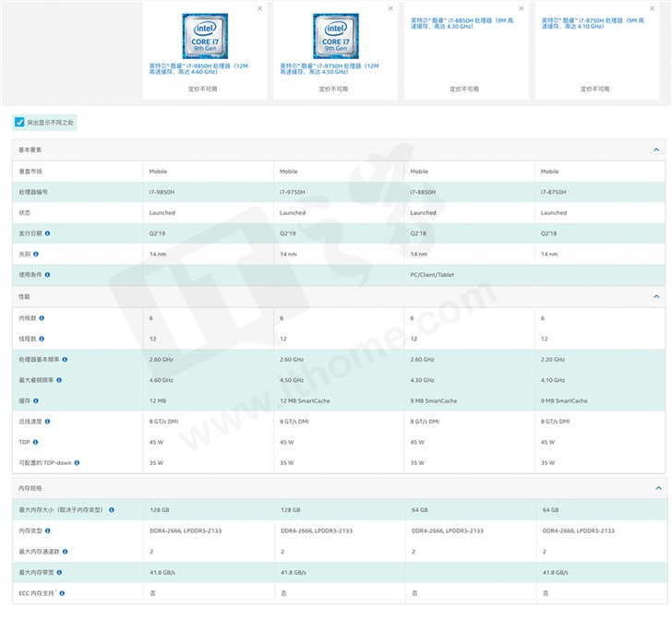
Task: Select the 2.20 GHz base frequency value
Action: coord(553,360)
